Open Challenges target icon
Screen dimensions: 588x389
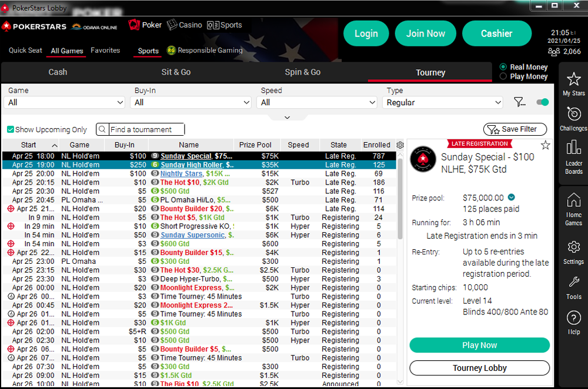tap(573, 114)
